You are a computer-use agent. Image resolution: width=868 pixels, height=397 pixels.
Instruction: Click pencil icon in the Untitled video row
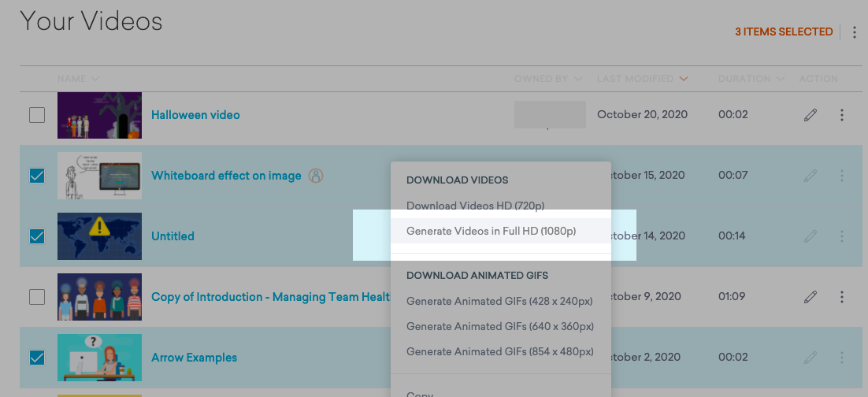click(x=810, y=236)
